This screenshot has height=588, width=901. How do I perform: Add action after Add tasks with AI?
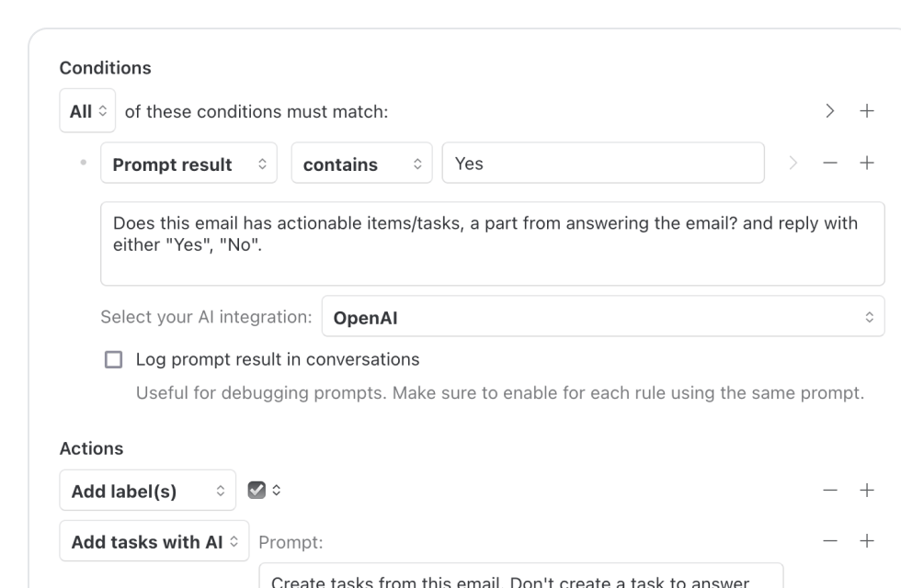click(x=866, y=542)
